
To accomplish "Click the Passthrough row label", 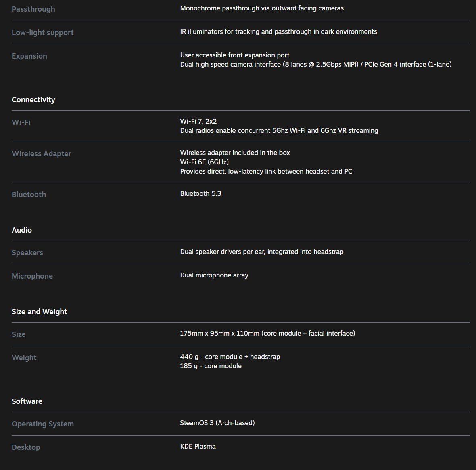I will (x=33, y=9).
